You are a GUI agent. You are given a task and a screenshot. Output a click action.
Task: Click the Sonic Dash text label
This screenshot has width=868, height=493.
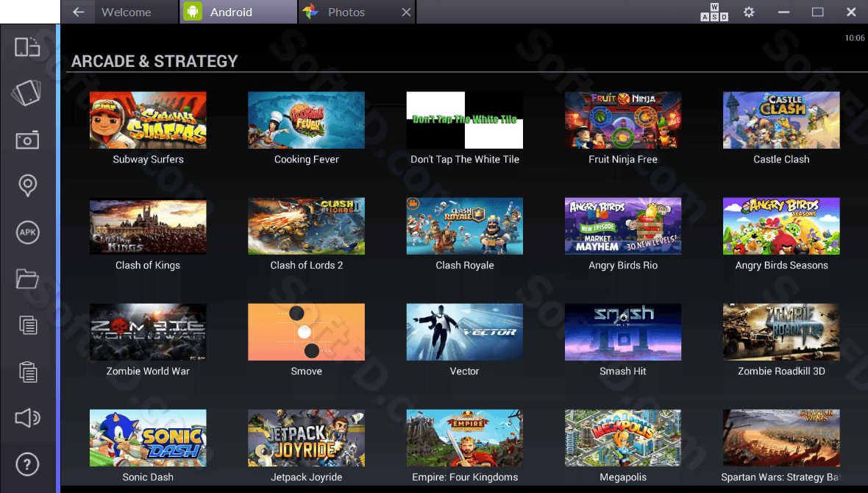point(148,477)
